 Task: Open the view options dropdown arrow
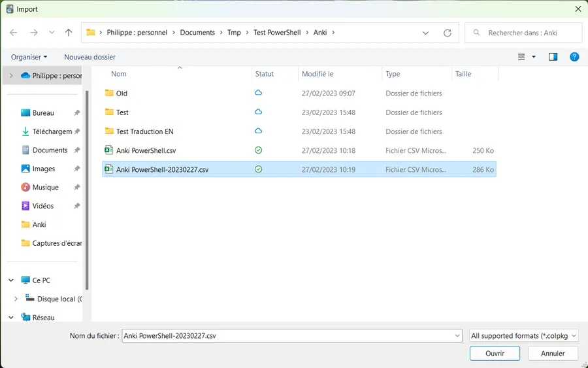click(534, 57)
